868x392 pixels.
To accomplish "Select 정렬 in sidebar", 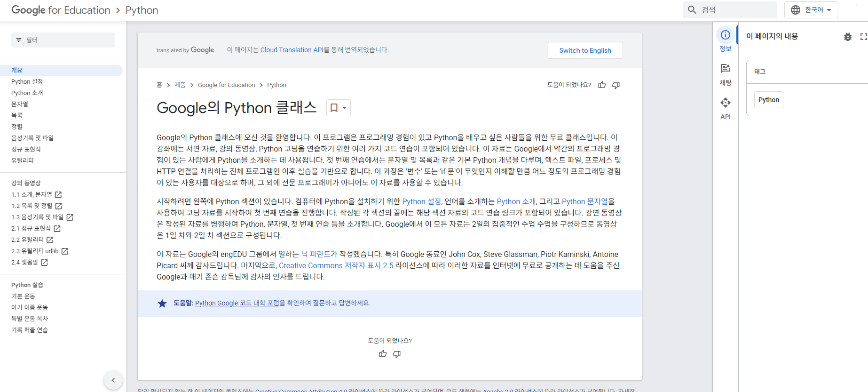I will click(17, 127).
